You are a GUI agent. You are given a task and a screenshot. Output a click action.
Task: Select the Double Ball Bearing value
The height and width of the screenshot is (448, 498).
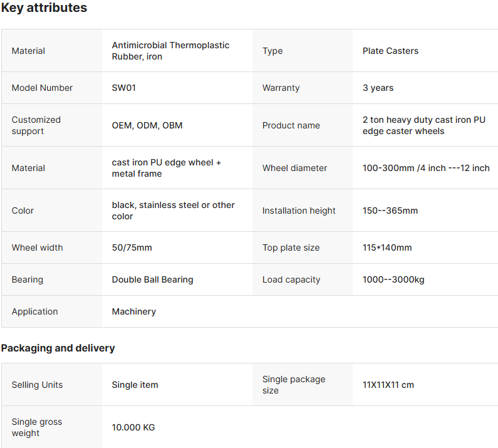click(152, 279)
